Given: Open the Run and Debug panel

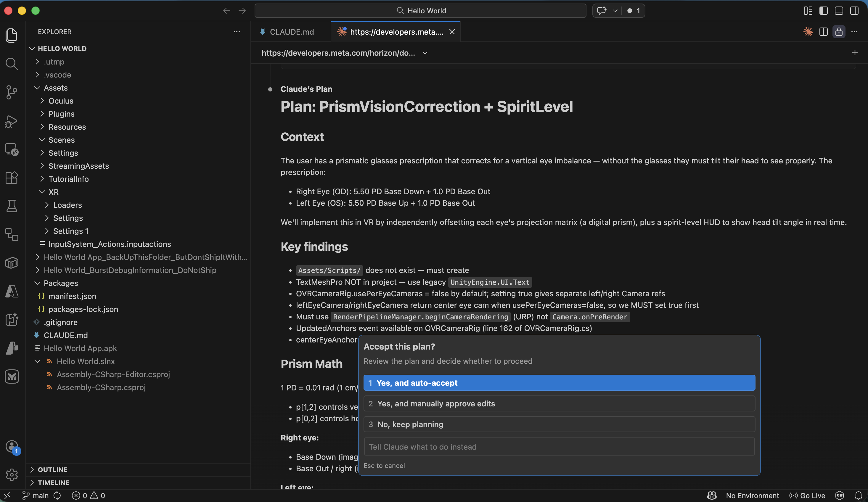Looking at the screenshot, I should (12, 122).
